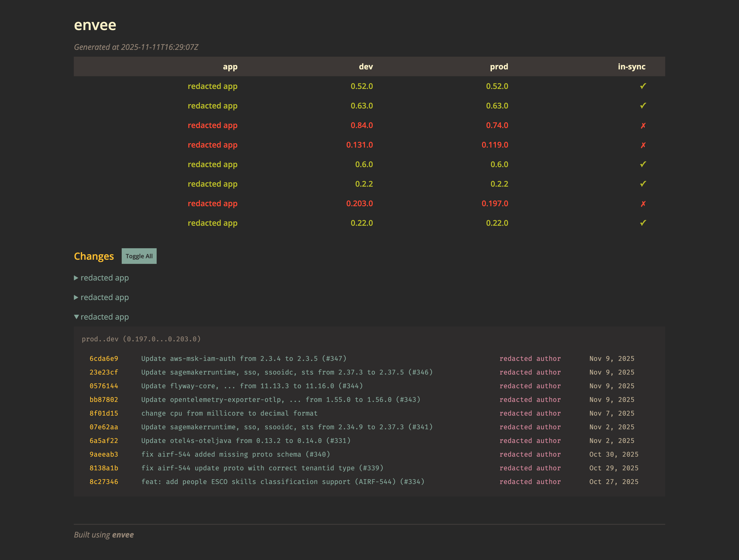Screen dimensions: 739x560
Task: Click the in-sync column header
Action: pos(631,66)
